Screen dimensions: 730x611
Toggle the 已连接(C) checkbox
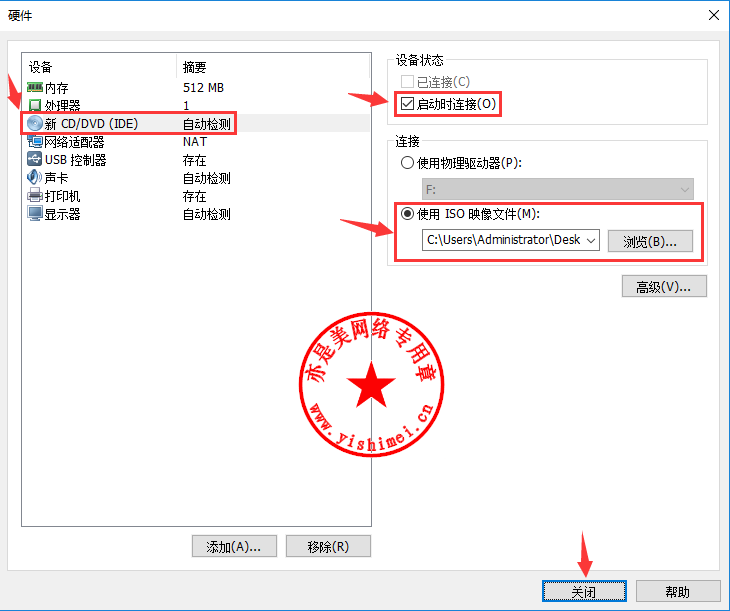[x=407, y=81]
